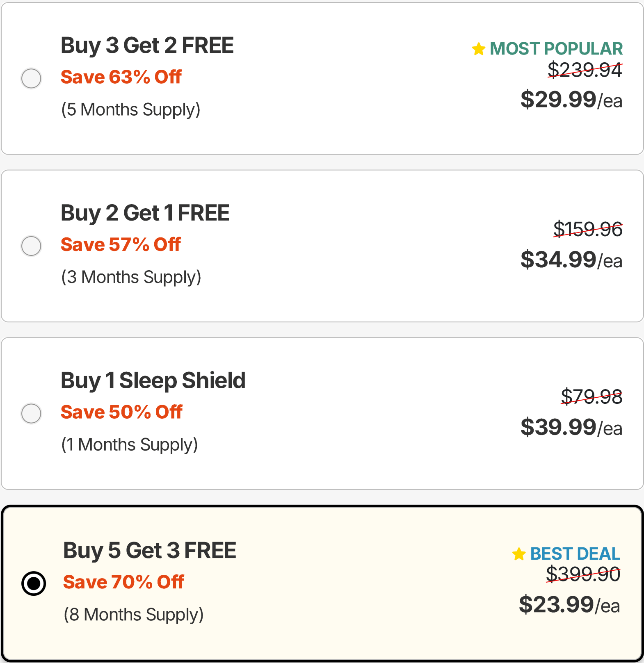Screen dimensions: 644x663
Task: Select the Buy 2 Get 1 FREE radio button
Action: click(31, 246)
